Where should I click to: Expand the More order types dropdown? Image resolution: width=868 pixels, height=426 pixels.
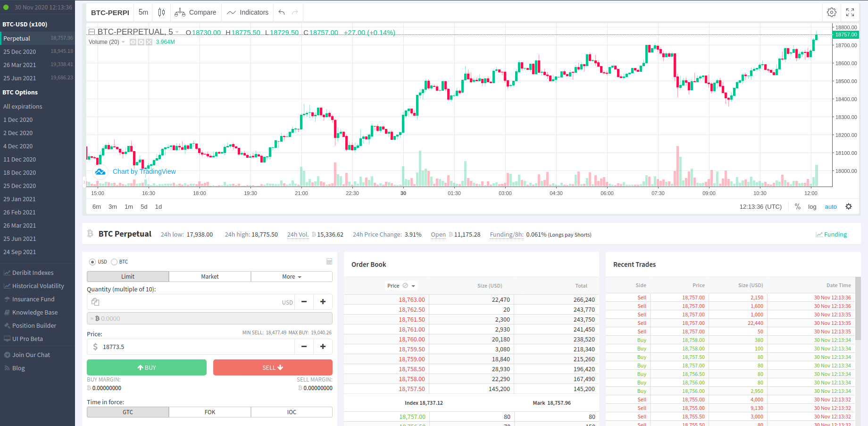pyautogui.click(x=292, y=277)
